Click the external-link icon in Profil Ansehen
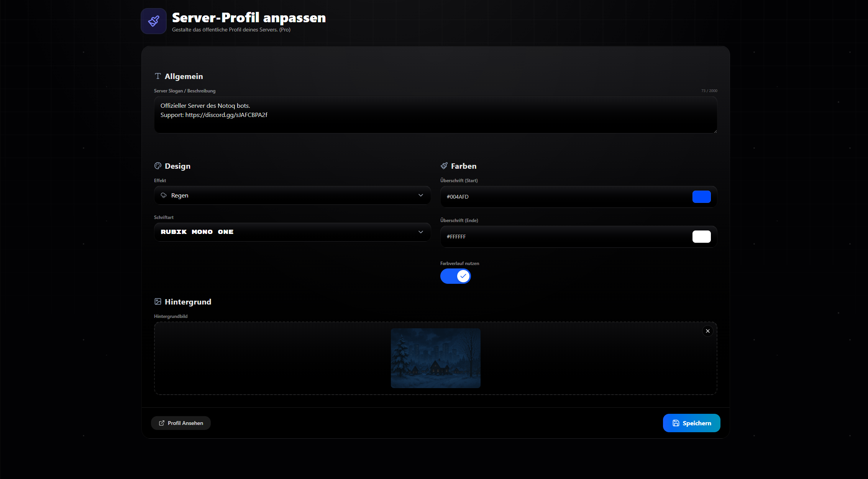Image resolution: width=868 pixels, height=479 pixels. pyautogui.click(x=161, y=423)
